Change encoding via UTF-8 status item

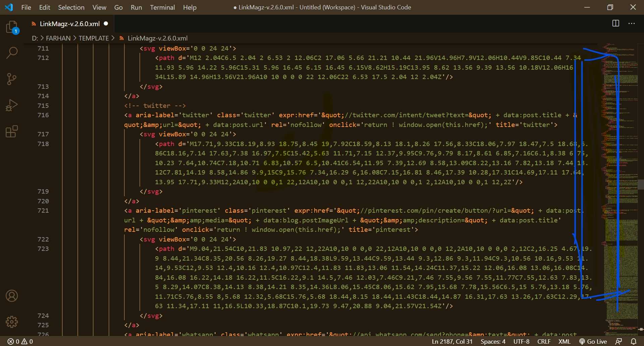[x=521, y=341]
